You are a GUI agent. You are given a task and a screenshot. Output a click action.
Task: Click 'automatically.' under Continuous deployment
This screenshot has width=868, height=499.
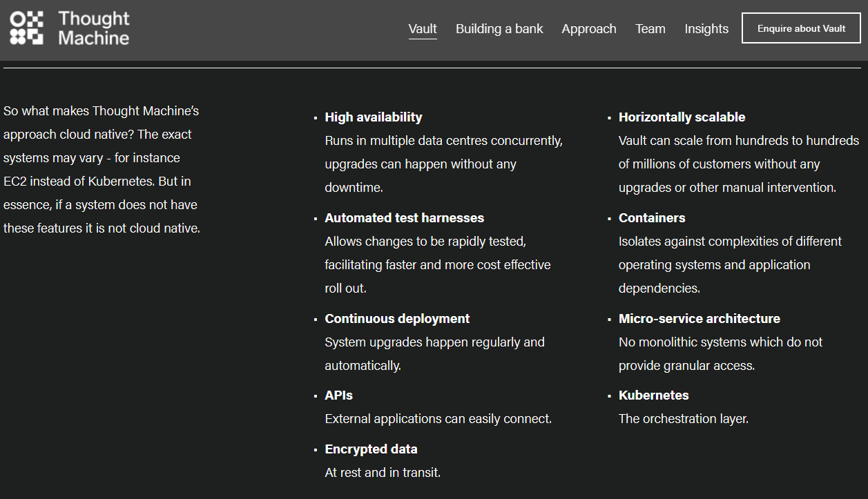[x=363, y=366]
